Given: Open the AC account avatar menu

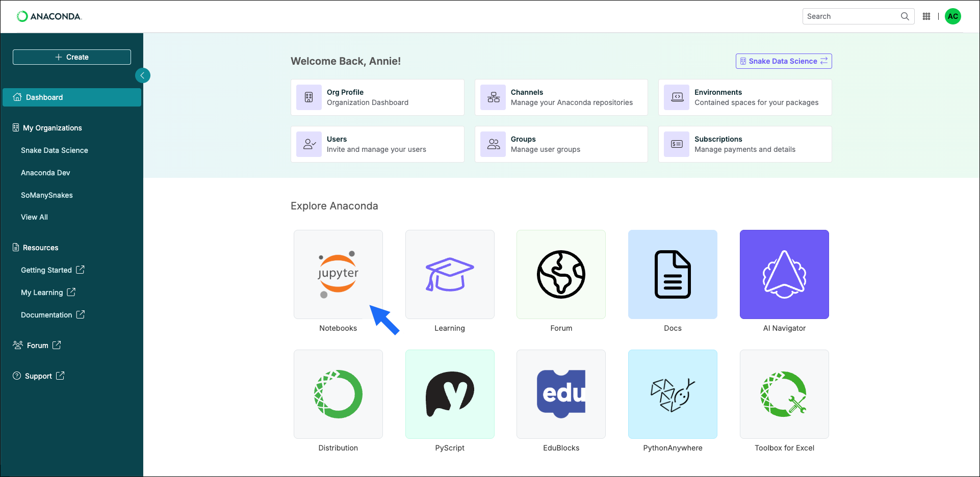Looking at the screenshot, I should pyautogui.click(x=953, y=16).
